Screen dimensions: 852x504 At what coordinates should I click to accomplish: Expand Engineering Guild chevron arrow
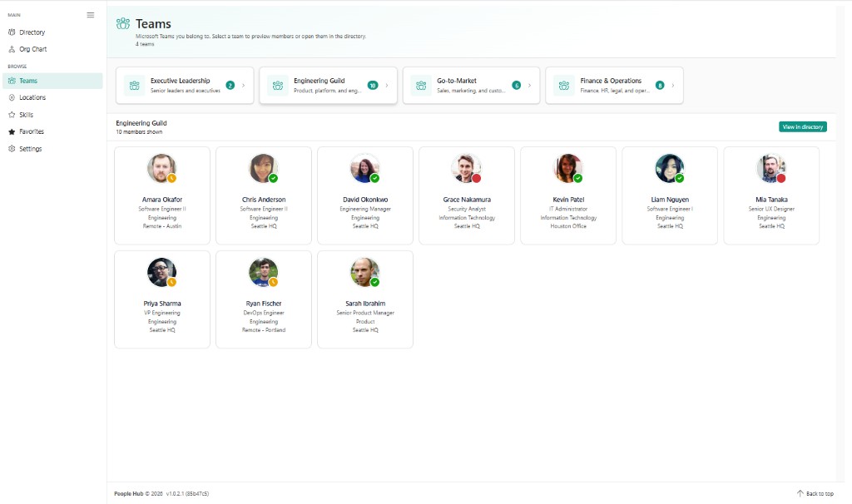387,86
